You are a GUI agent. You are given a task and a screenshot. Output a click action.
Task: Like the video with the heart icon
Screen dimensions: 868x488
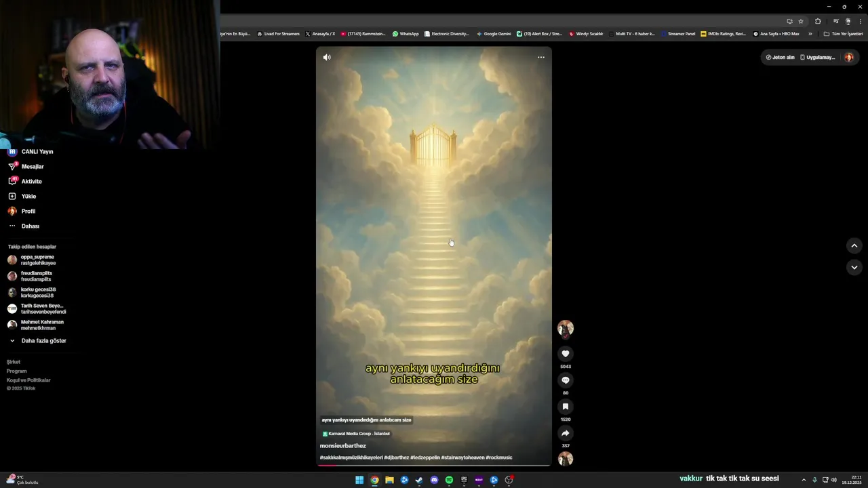click(x=566, y=354)
